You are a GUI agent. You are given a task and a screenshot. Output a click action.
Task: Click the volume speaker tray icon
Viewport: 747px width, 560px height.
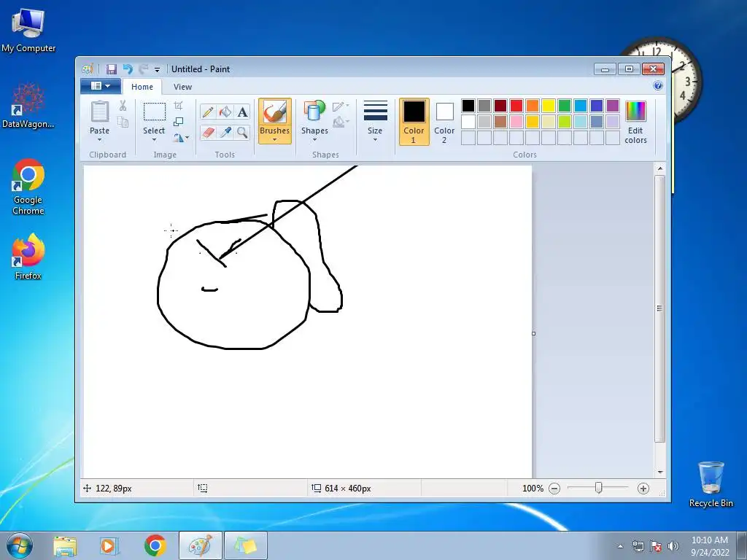(673, 546)
